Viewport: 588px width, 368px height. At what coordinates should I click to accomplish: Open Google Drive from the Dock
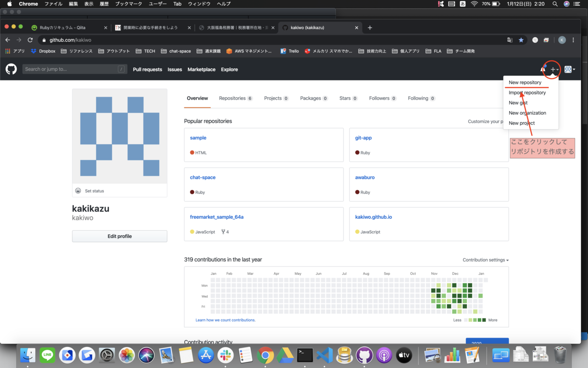coord(285,355)
